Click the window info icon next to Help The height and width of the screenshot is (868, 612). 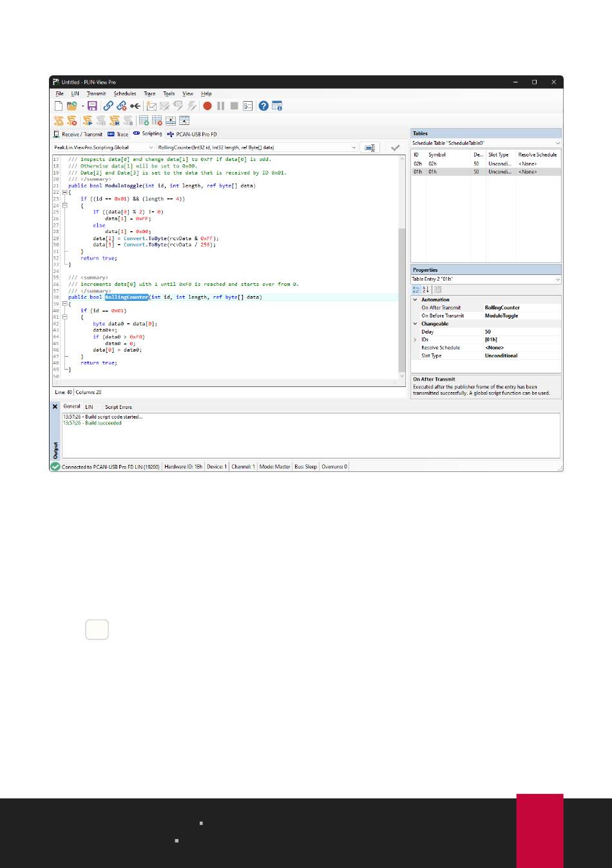277,106
